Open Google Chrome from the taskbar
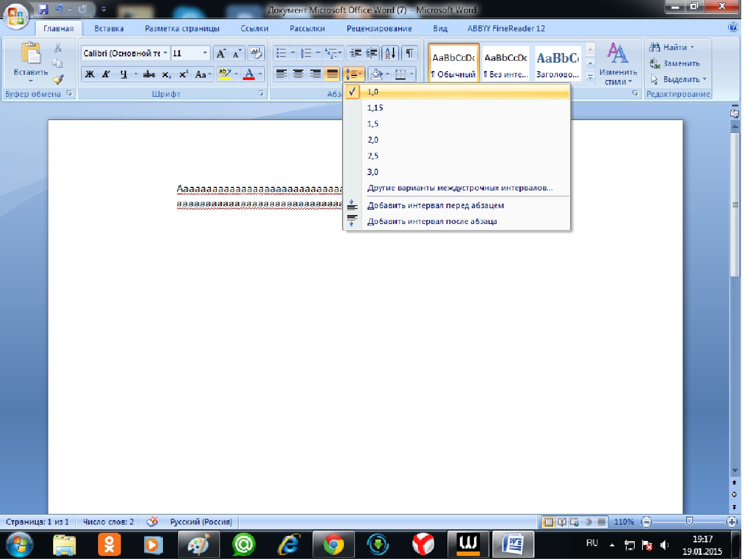The width and height of the screenshot is (749, 560). (334, 545)
